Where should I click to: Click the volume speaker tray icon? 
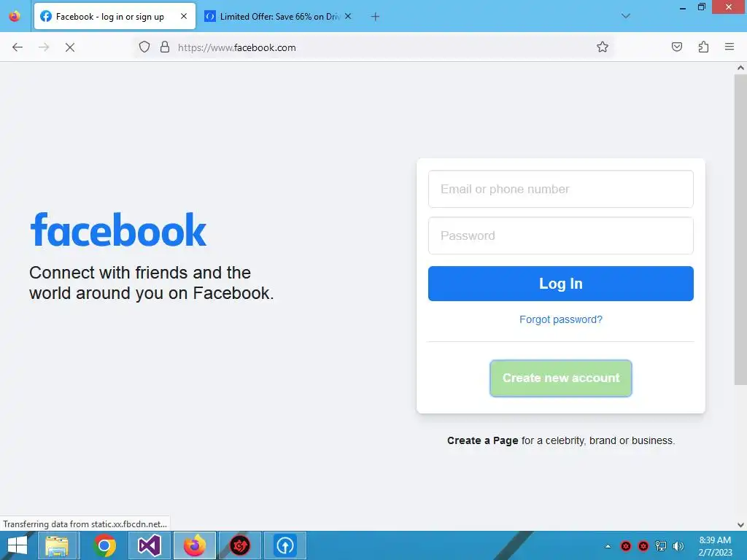678,546
